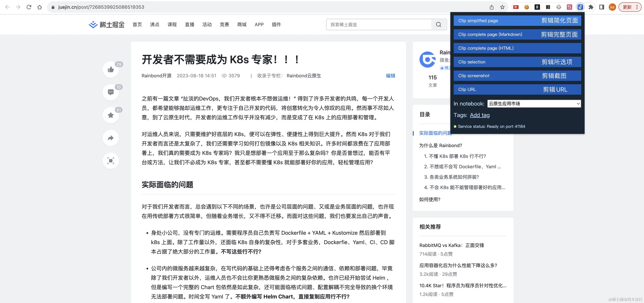644x303 pixels.
Task: Click the translate extension icon
Action: coord(569,7)
